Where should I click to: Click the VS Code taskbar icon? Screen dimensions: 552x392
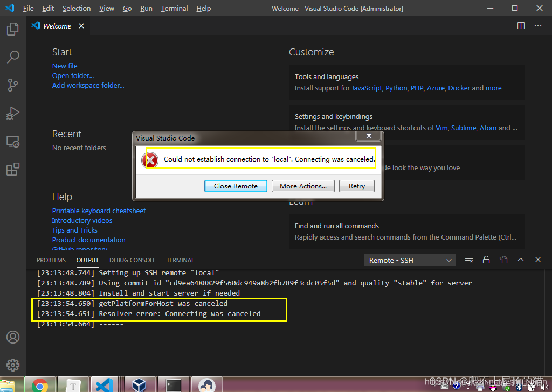105,386
